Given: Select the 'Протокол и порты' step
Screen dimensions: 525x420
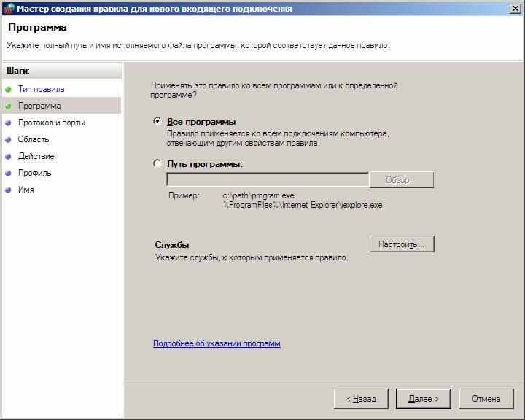Looking at the screenshot, I should pyautogui.click(x=52, y=122).
